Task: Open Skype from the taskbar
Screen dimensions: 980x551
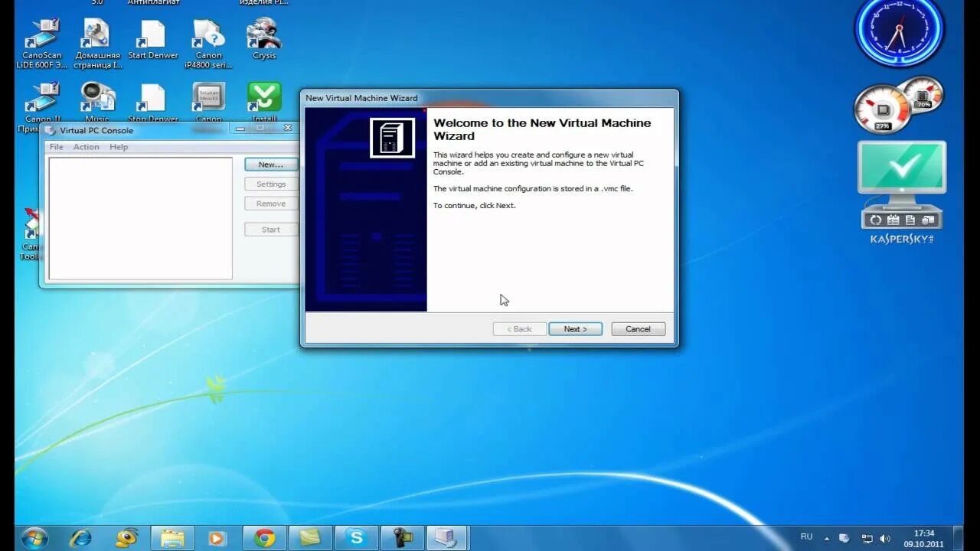Action: [x=356, y=538]
